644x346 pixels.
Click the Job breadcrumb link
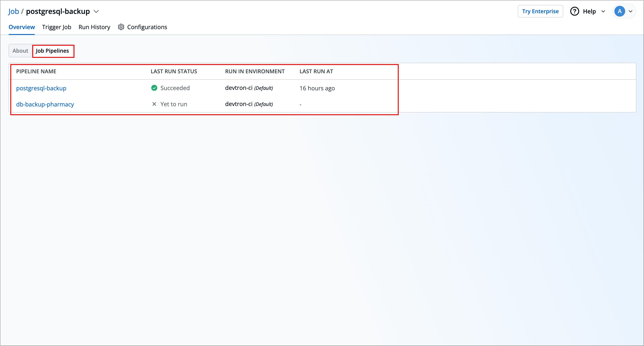13,11
